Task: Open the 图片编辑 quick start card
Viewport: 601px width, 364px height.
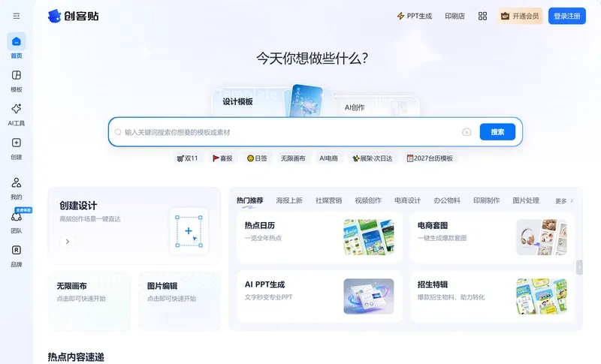Action: [x=180, y=301]
